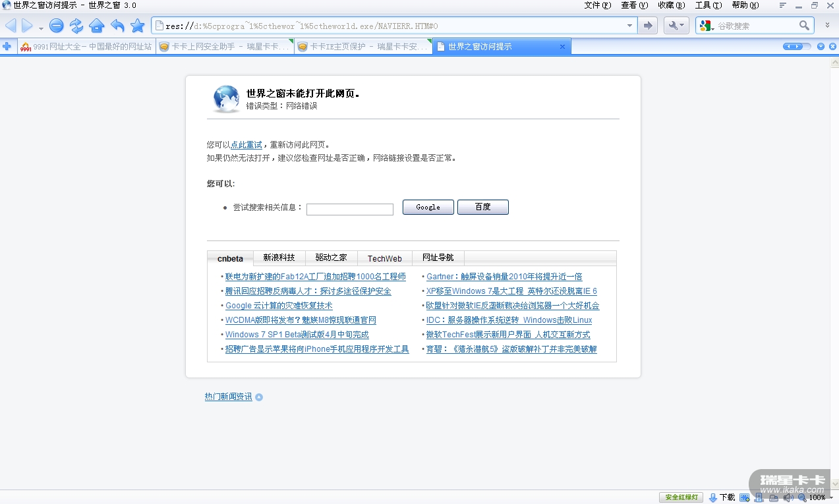
Task: Click the Go arrow button beside address bar
Action: [648, 26]
